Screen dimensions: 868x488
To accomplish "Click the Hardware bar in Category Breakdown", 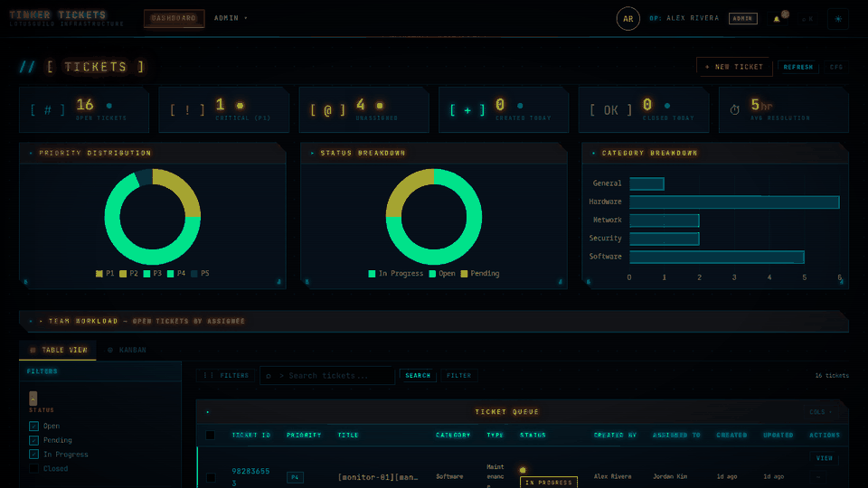I will click(x=734, y=202).
